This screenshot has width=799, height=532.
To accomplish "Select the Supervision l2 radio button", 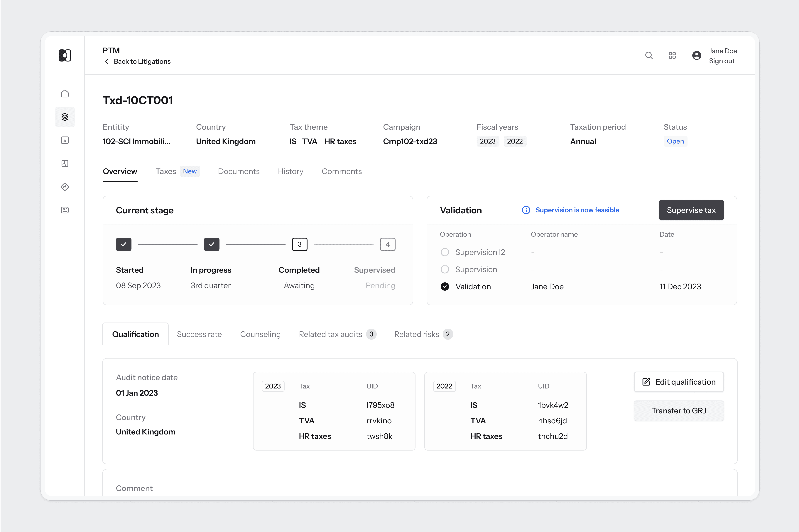I will (x=445, y=253).
